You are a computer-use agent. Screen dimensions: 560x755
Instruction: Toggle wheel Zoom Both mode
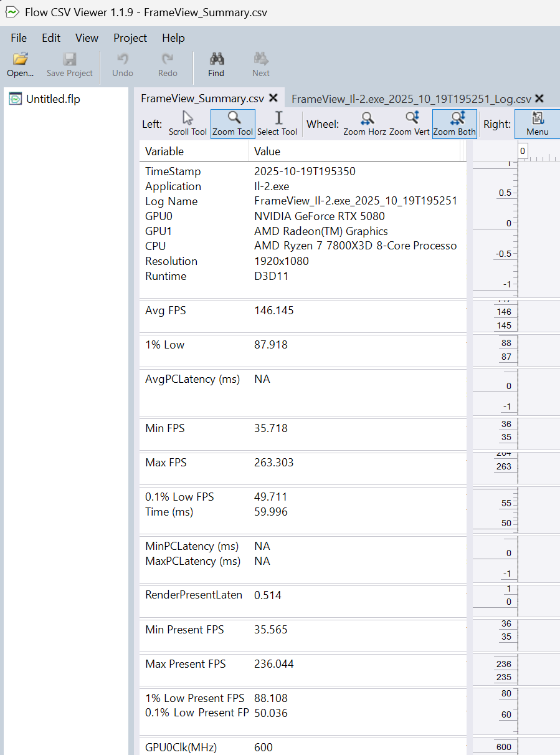454,123
